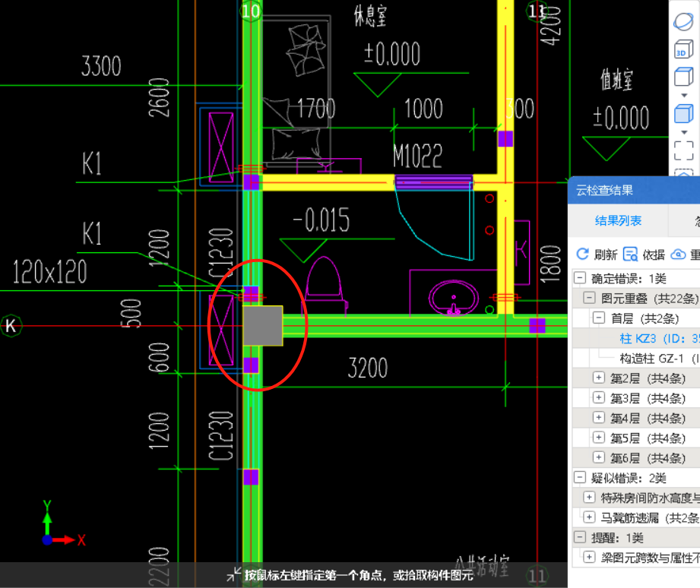Click the M1022 door label
700x588 pixels.
pos(417,156)
